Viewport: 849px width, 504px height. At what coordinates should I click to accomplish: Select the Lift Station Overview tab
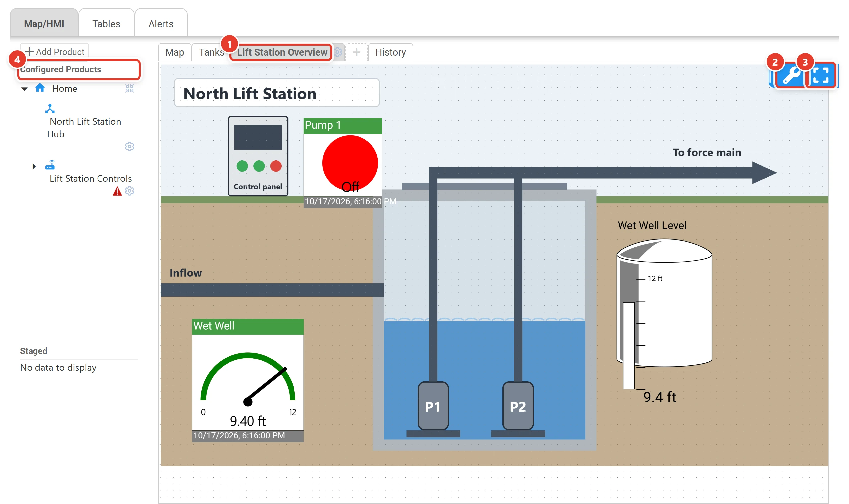click(x=282, y=52)
